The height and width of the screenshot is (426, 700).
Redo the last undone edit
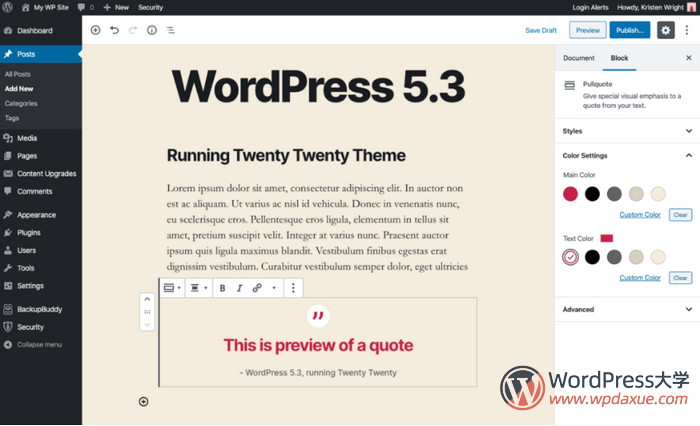tap(133, 30)
